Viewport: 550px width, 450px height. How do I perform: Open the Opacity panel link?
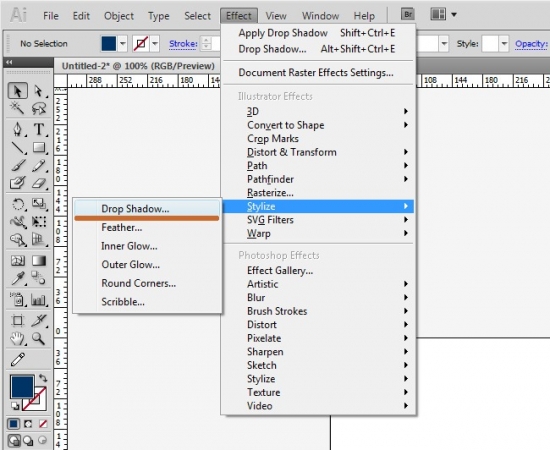tap(531, 44)
